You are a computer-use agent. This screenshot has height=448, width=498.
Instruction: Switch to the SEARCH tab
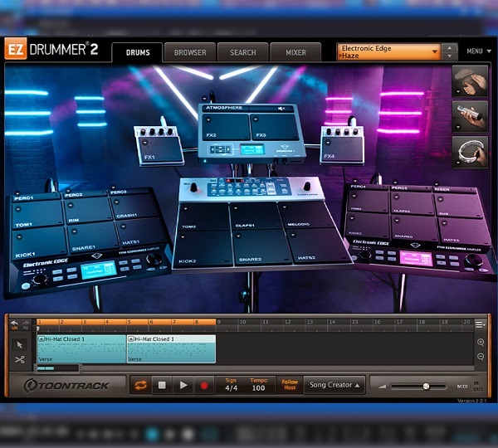click(243, 52)
